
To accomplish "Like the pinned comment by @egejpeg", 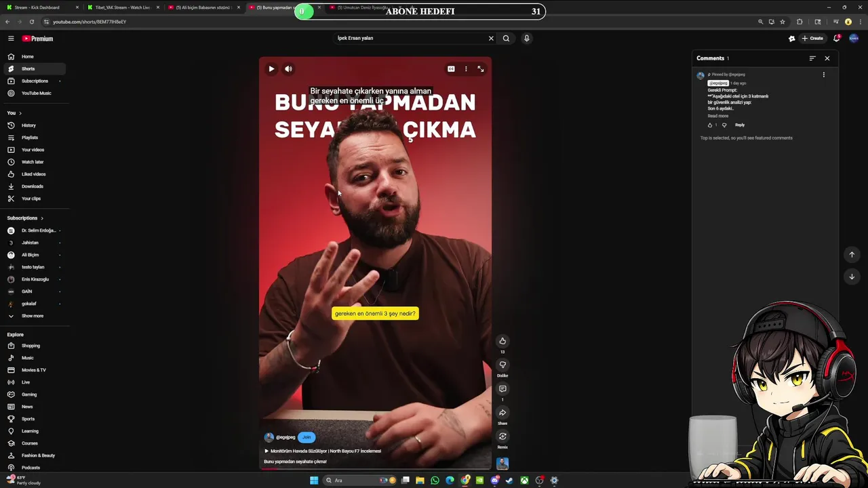I will tap(710, 125).
